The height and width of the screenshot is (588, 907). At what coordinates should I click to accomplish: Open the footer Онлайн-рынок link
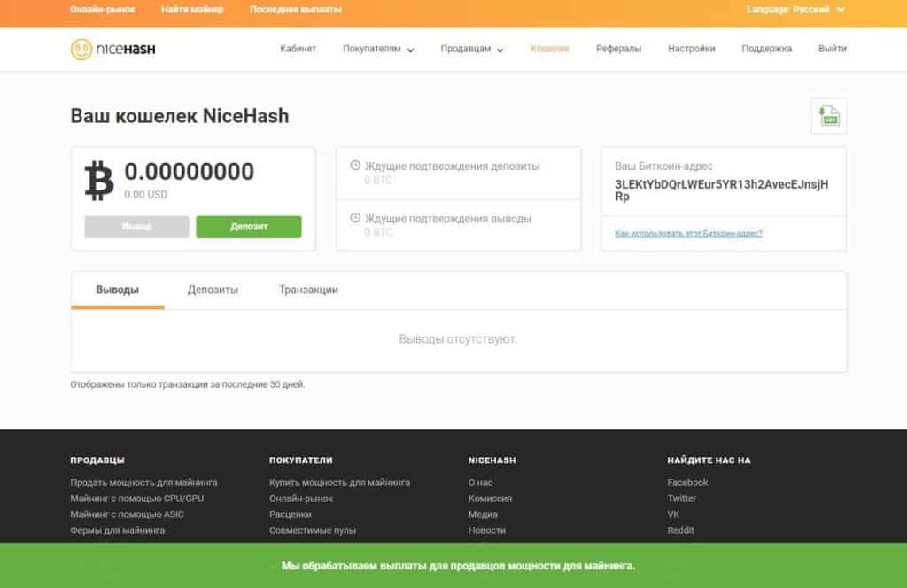pyautogui.click(x=301, y=499)
